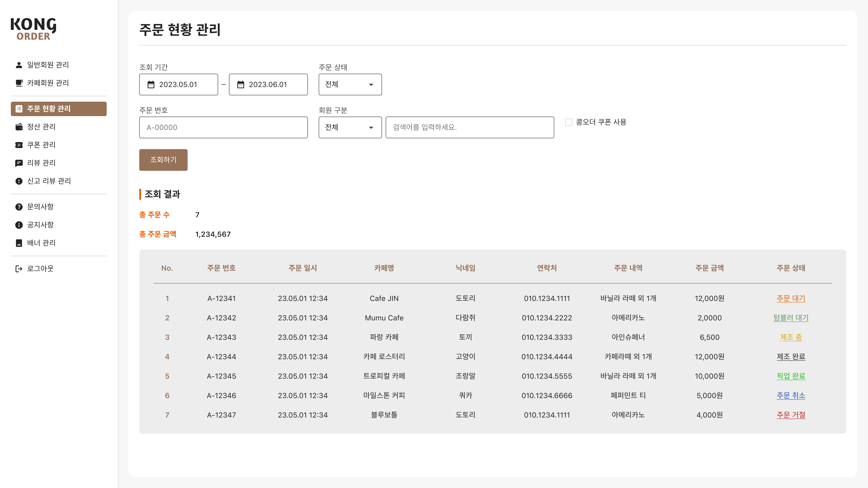
Task: Click amount 10,000원 in row 5
Action: click(x=710, y=376)
